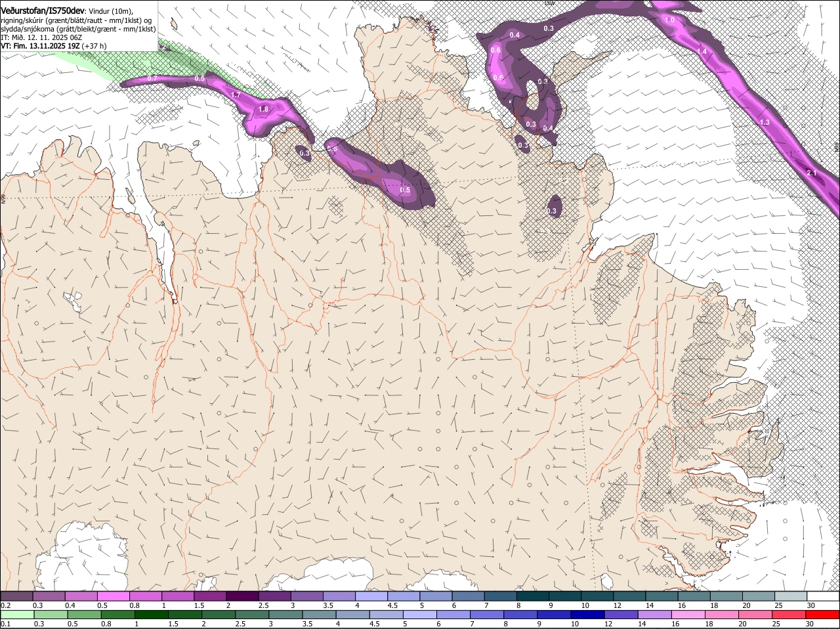Select the pale grey 25 swatch in the upper legend

[x=790, y=596]
